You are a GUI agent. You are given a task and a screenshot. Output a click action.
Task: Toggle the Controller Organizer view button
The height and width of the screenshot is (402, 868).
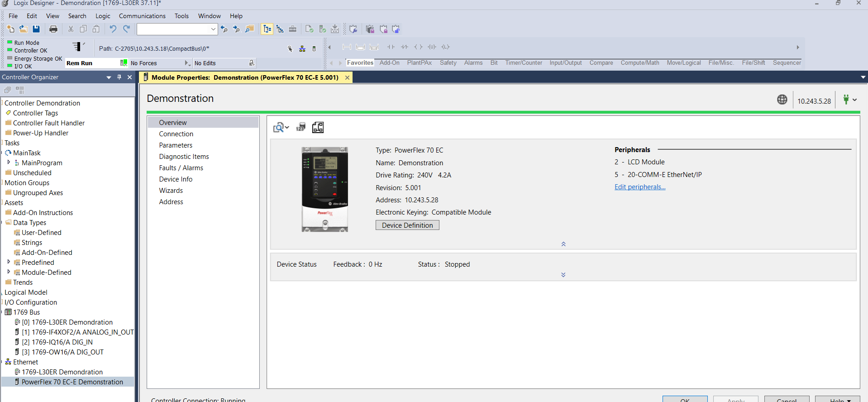[x=267, y=29]
